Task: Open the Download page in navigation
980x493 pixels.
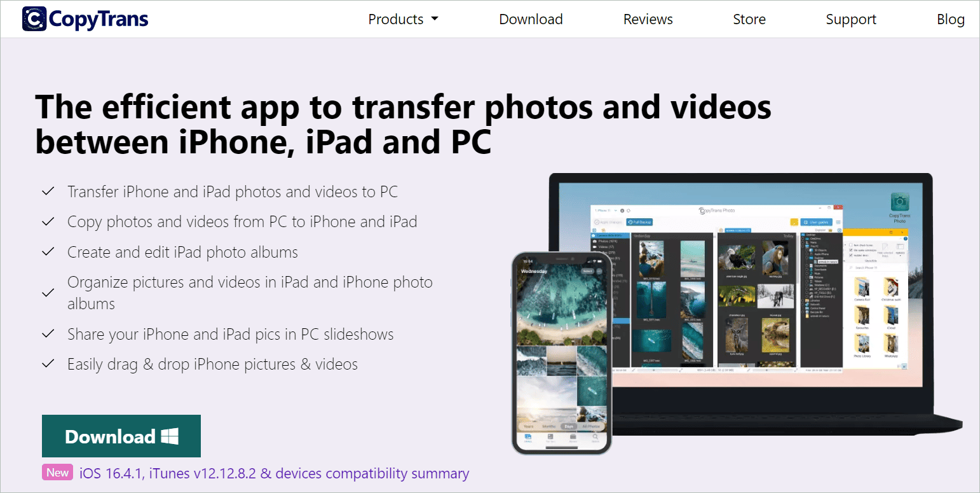Action: click(x=531, y=19)
